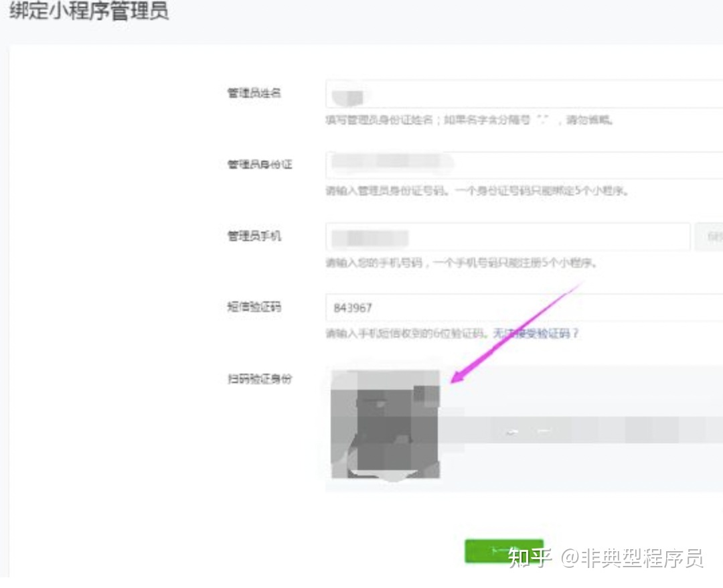The height and width of the screenshot is (588, 723).
Task: Open the 无法接受验证码 help link
Action: 536,334
